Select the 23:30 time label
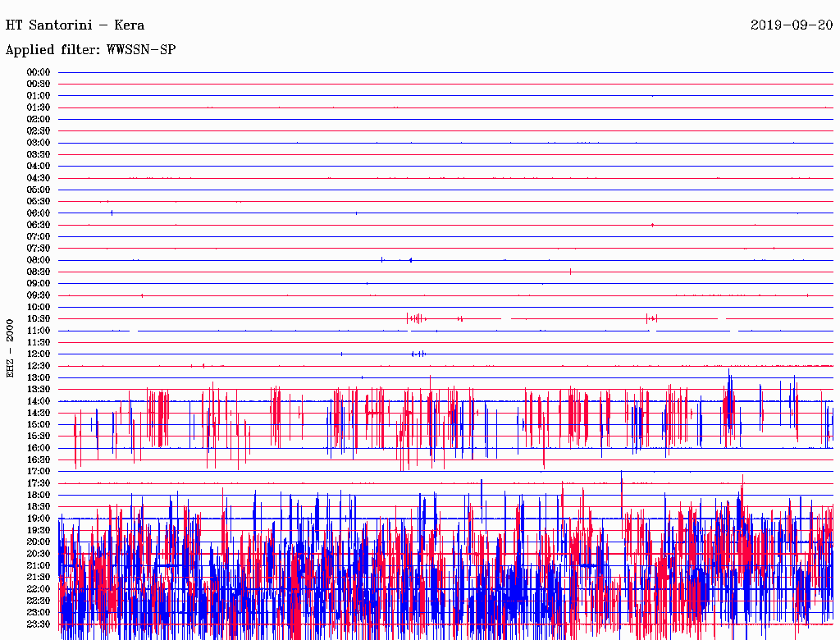840x640 pixels. point(39,624)
